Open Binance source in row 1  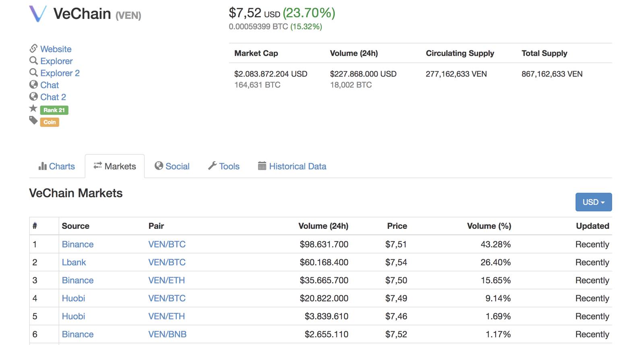pos(78,244)
